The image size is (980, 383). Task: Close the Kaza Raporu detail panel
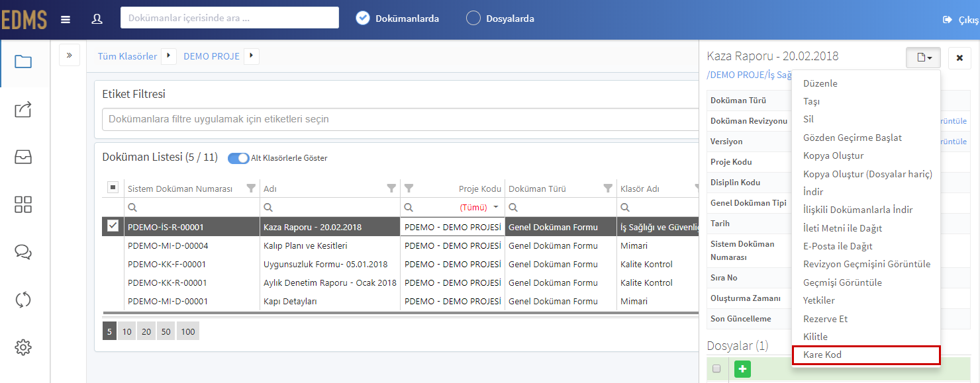coord(959,58)
